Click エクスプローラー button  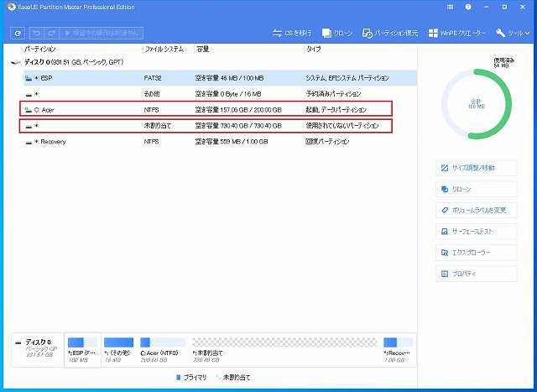(476, 253)
